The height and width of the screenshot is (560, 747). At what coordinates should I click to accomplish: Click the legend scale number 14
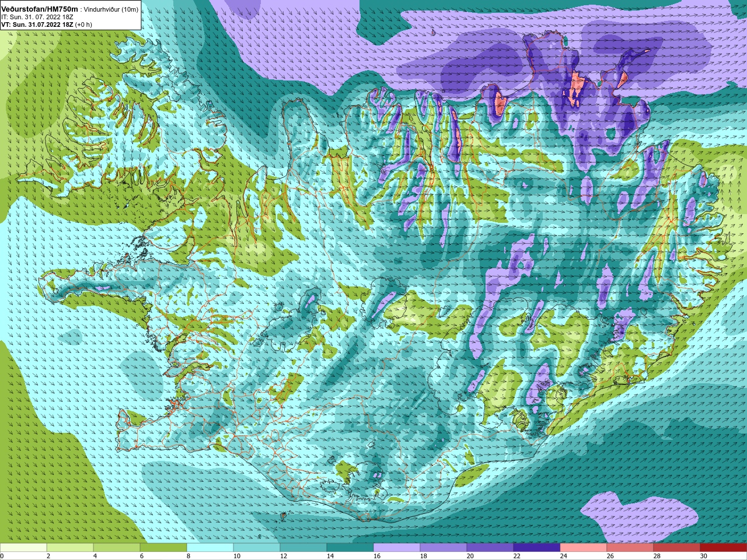click(x=330, y=556)
